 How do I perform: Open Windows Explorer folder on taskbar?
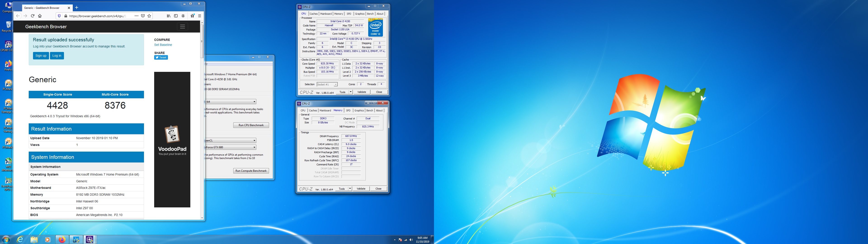coord(34,240)
